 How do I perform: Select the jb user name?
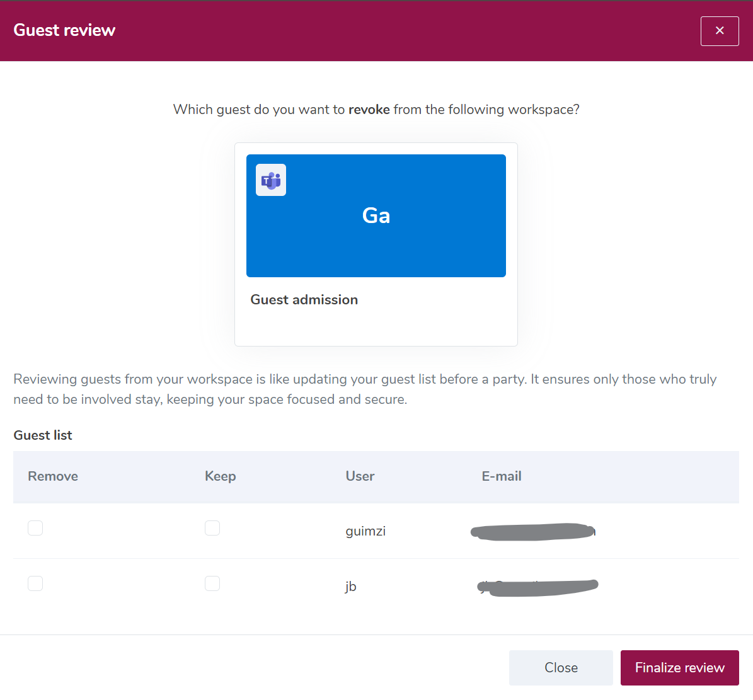click(350, 586)
